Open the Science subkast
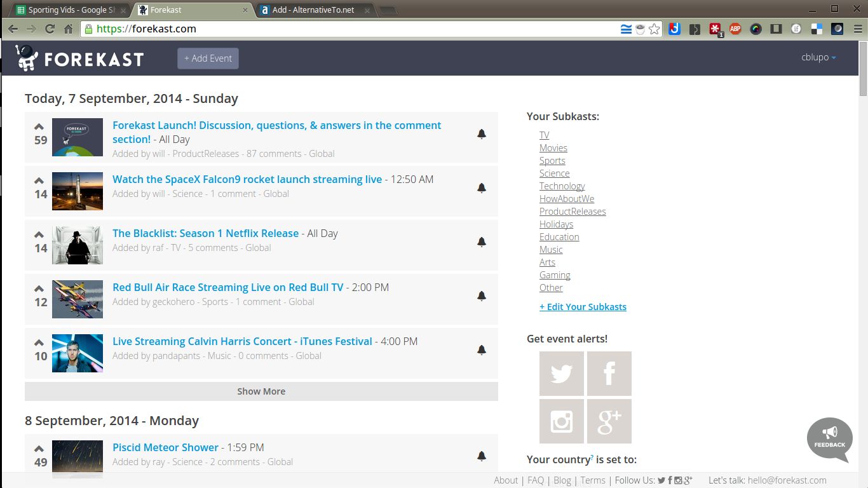868x488 pixels. (x=555, y=173)
